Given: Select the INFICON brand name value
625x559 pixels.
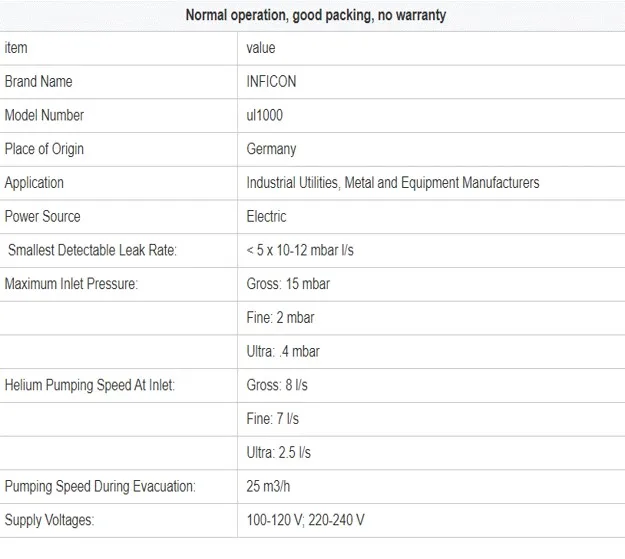Looking at the screenshot, I should 271,82.
